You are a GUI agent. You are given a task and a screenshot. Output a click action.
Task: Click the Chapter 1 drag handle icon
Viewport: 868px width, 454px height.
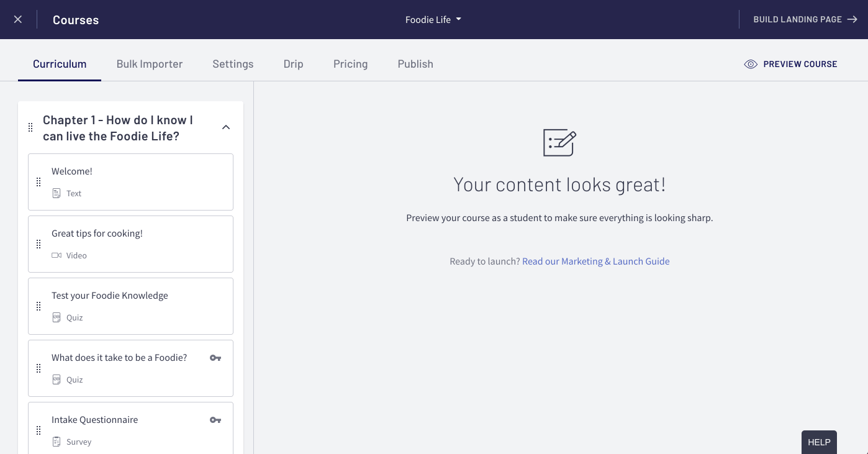tap(30, 127)
